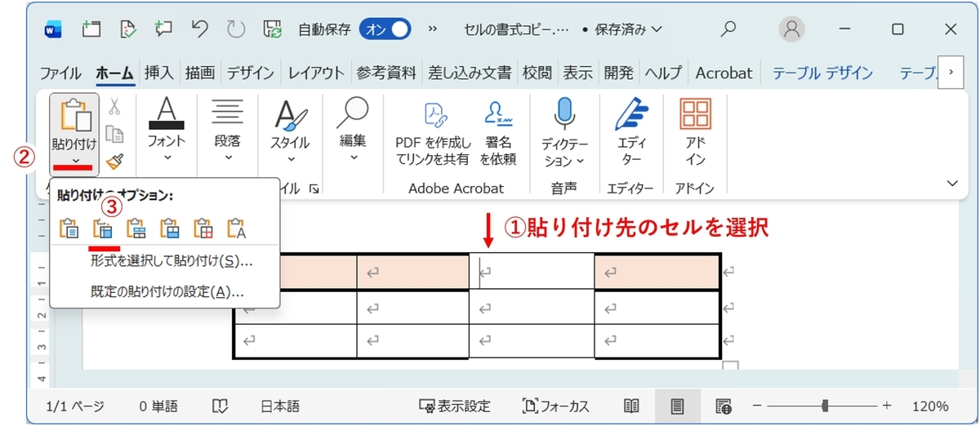
Task: Choose the second paste option icon under ③
Action: [103, 228]
